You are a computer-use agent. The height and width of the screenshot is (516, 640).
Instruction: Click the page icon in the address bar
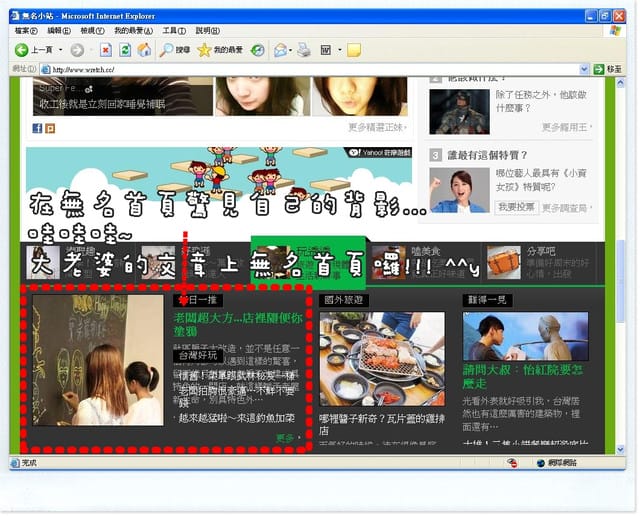pos(46,69)
